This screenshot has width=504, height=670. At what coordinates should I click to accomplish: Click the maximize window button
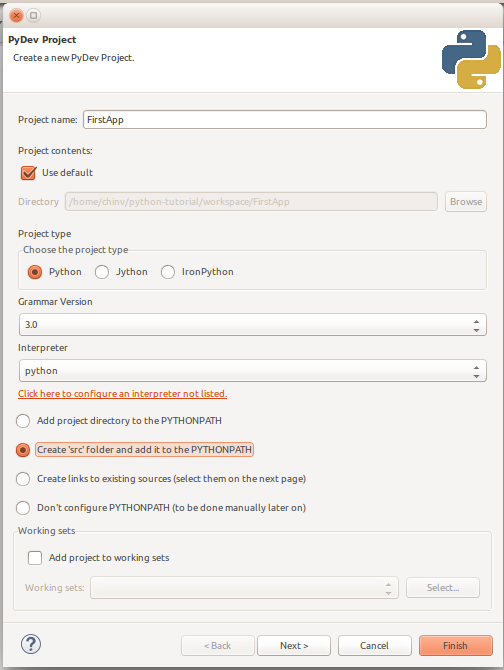point(33,16)
